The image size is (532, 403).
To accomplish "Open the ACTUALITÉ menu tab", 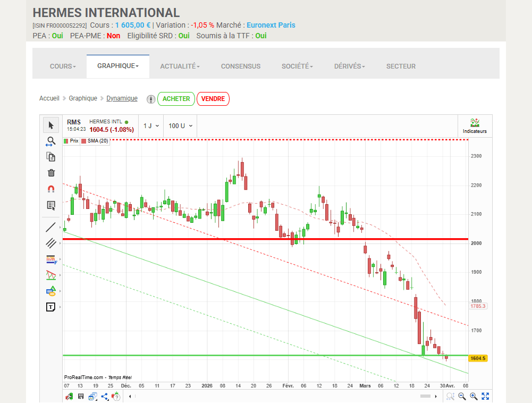I will (x=180, y=66).
